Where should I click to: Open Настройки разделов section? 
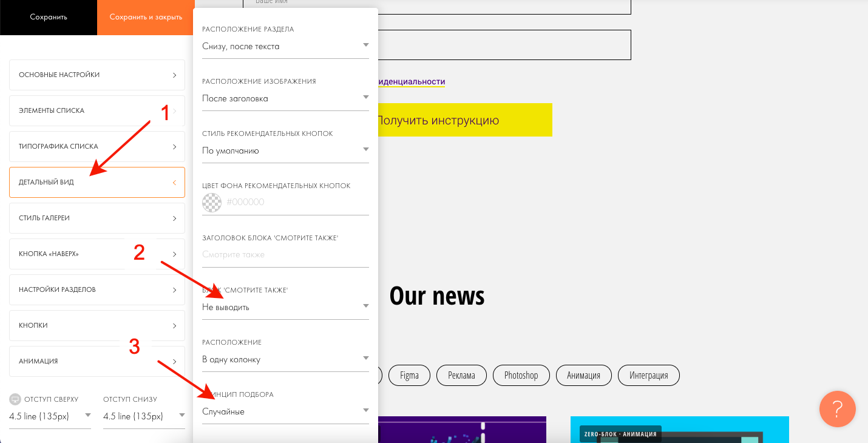coord(97,289)
